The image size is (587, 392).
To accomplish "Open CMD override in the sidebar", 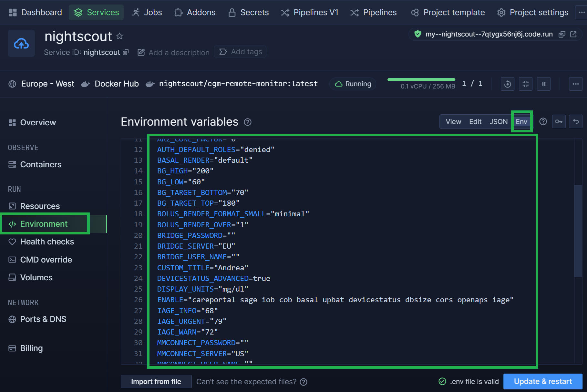I will [x=40, y=260].
